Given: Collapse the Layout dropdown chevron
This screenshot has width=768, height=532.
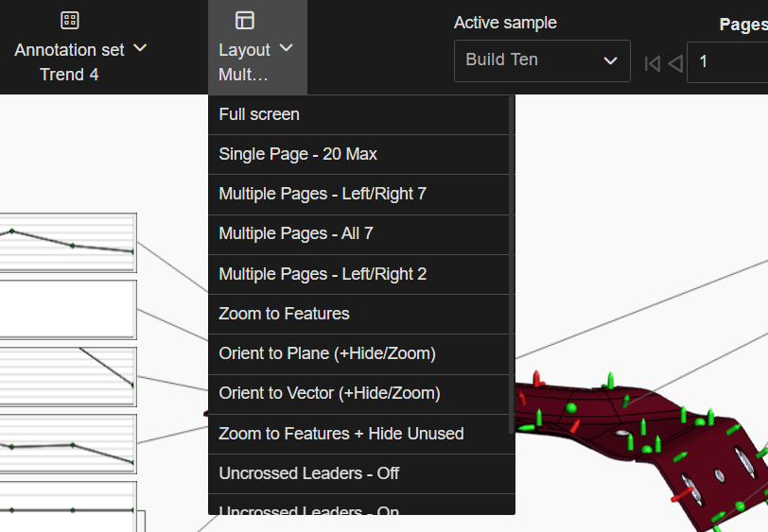Looking at the screenshot, I should coord(287,48).
